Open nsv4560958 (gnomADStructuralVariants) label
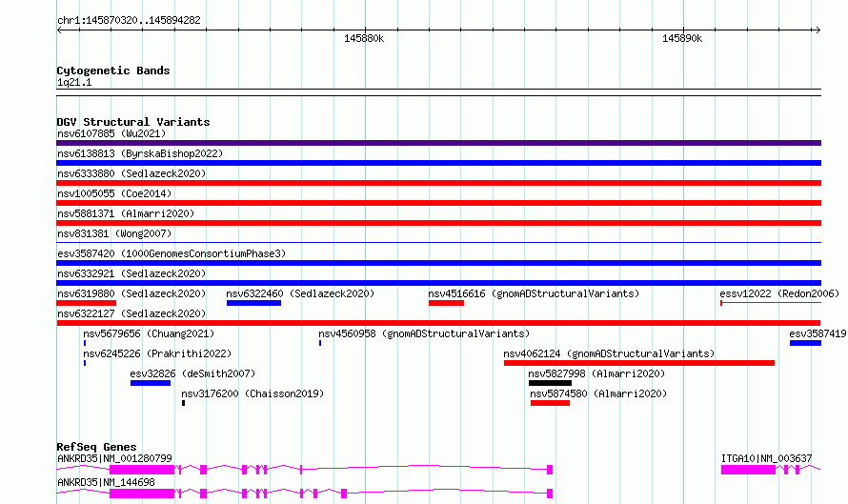 [424, 333]
